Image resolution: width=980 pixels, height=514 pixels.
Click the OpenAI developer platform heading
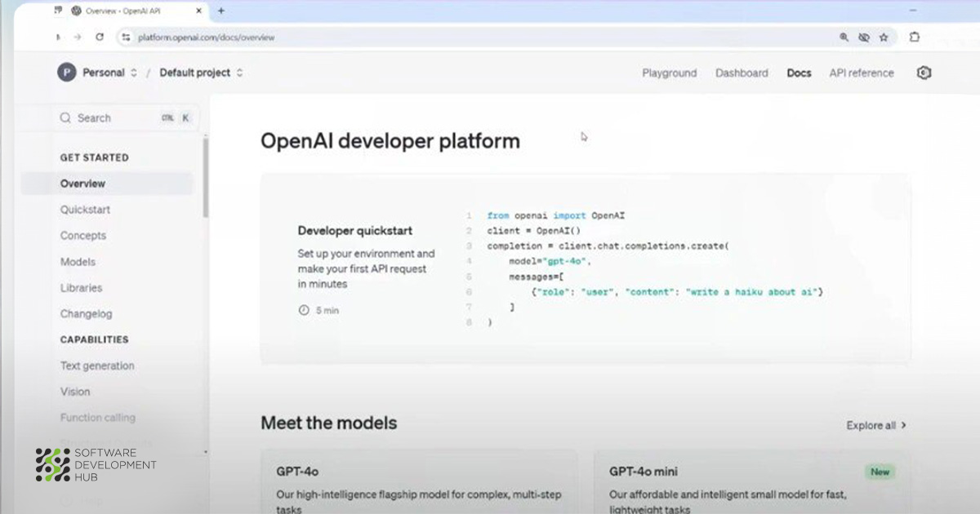point(390,140)
